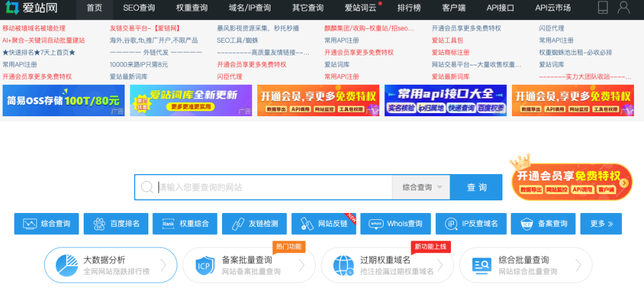Open the 其它查询 menu
Image resolution: width=644 pixels, height=294 pixels.
click(x=308, y=8)
